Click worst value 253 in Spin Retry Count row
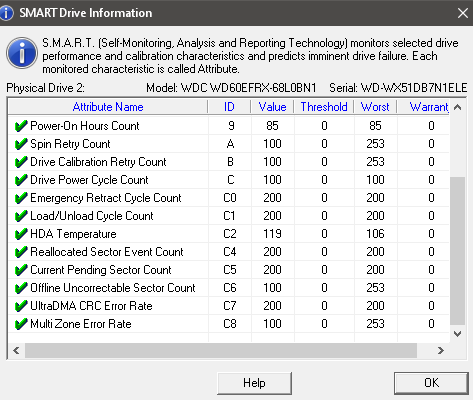The width and height of the screenshot is (473, 400). (x=375, y=144)
